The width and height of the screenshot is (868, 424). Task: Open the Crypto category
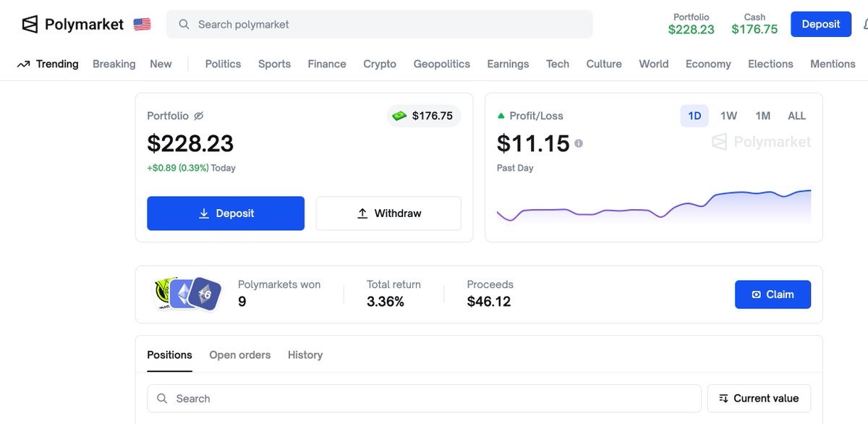click(380, 64)
